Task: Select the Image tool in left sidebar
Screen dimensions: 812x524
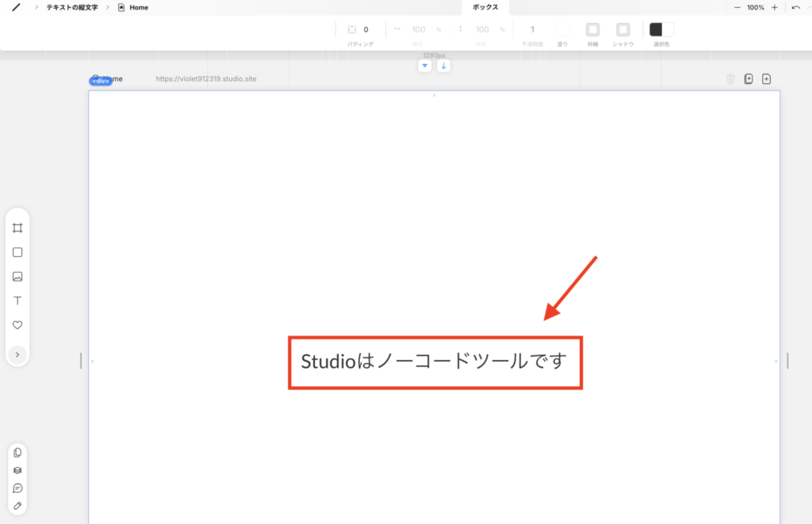Action: [17, 277]
